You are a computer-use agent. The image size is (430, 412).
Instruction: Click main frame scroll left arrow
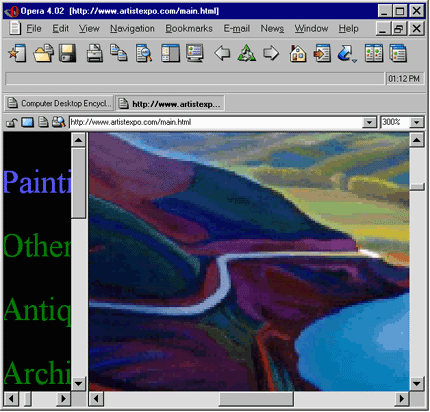(96, 399)
